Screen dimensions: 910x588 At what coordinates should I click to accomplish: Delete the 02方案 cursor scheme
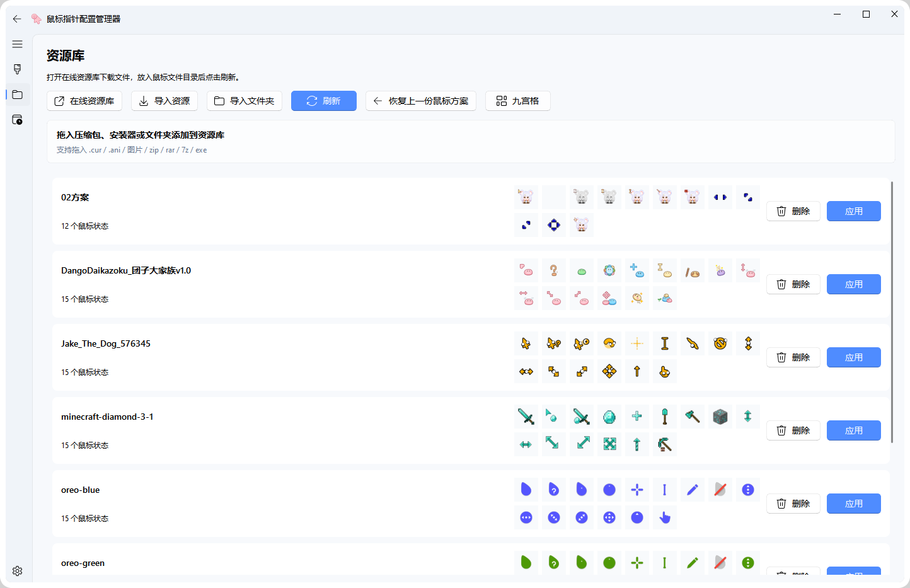click(793, 211)
